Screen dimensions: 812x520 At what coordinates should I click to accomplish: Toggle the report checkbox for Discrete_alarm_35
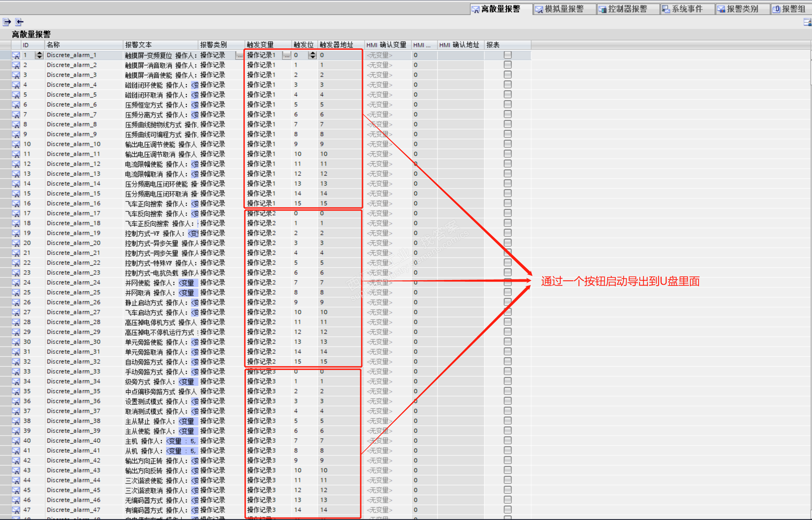point(508,391)
